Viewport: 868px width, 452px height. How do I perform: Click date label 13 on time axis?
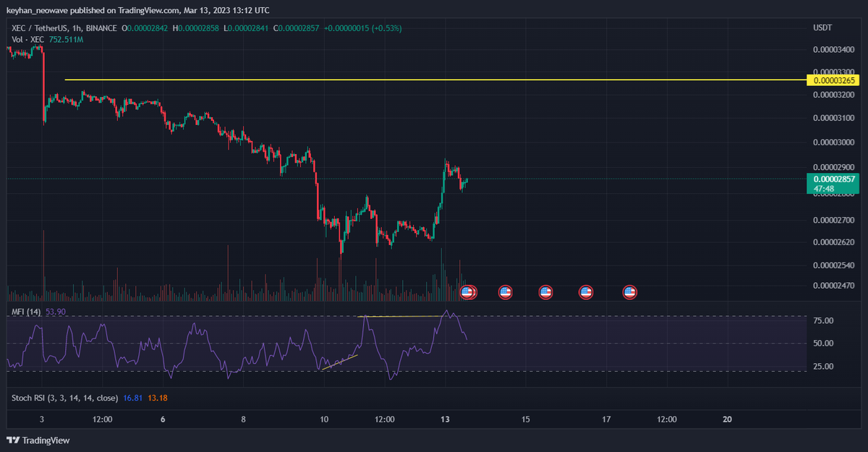445,419
